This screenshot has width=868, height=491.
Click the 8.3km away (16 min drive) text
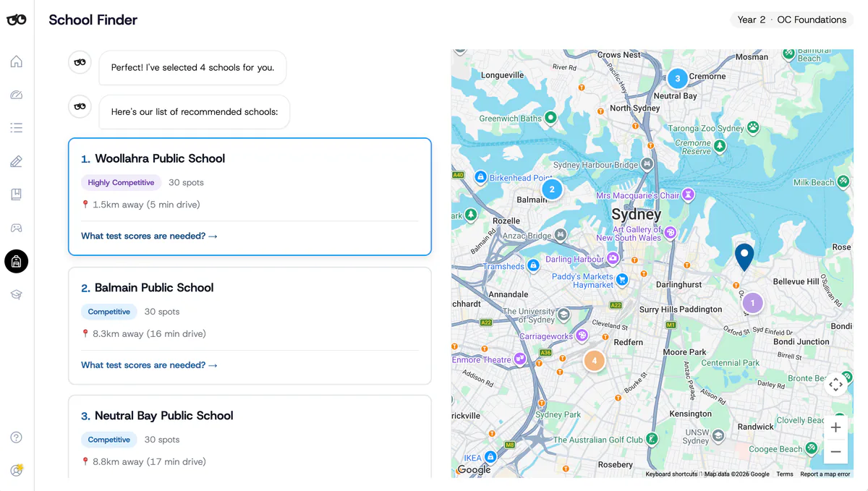149,334
